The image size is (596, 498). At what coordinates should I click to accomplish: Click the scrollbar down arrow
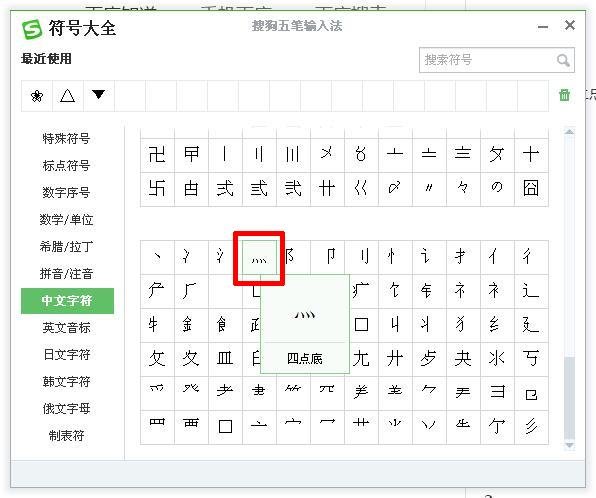[x=569, y=445]
